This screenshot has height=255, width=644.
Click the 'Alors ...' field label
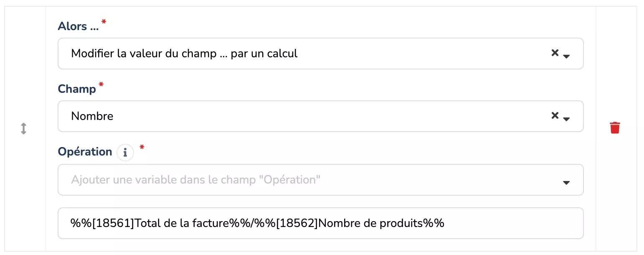tap(78, 26)
